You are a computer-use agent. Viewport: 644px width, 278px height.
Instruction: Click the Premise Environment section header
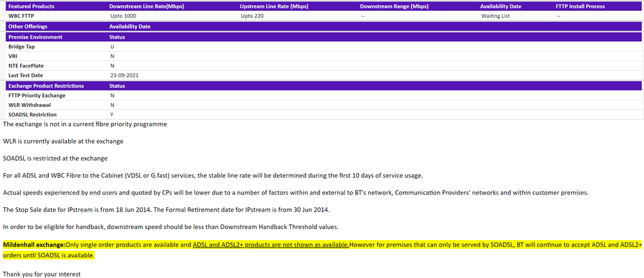pos(35,37)
